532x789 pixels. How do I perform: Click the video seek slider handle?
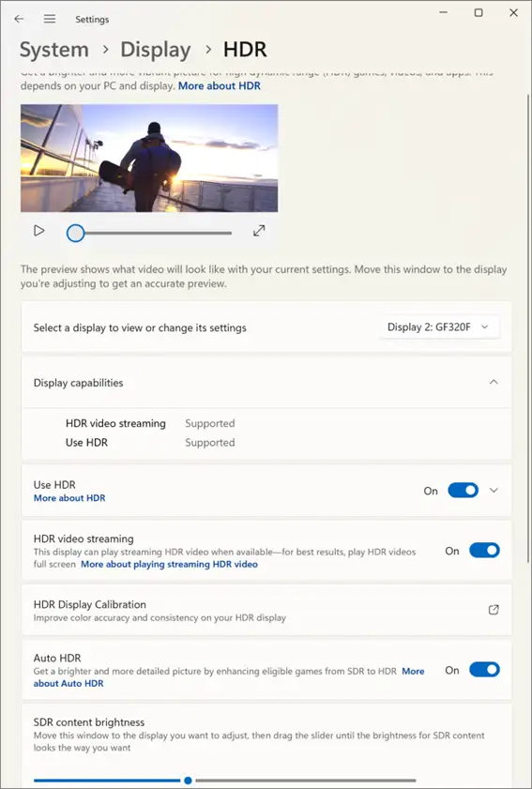coord(75,233)
